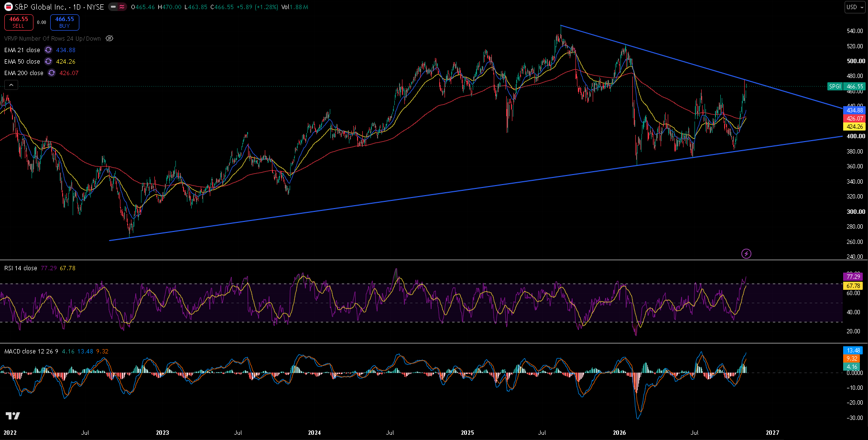Select the EMA 200 close legend
The width and height of the screenshot is (868, 440).
tap(24, 73)
